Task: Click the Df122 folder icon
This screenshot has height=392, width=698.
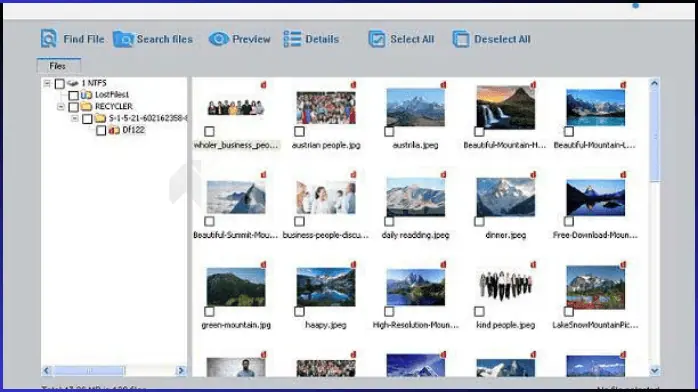Action: click(114, 130)
